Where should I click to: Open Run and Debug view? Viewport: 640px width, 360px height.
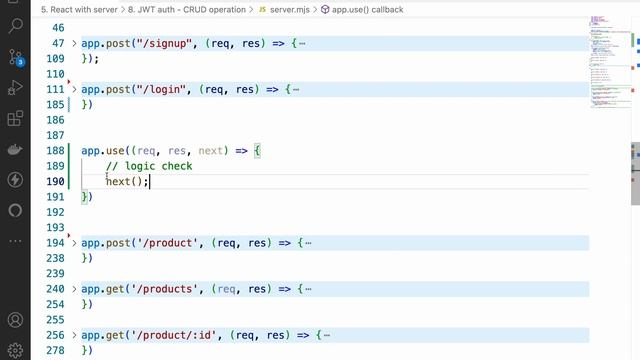point(15,88)
